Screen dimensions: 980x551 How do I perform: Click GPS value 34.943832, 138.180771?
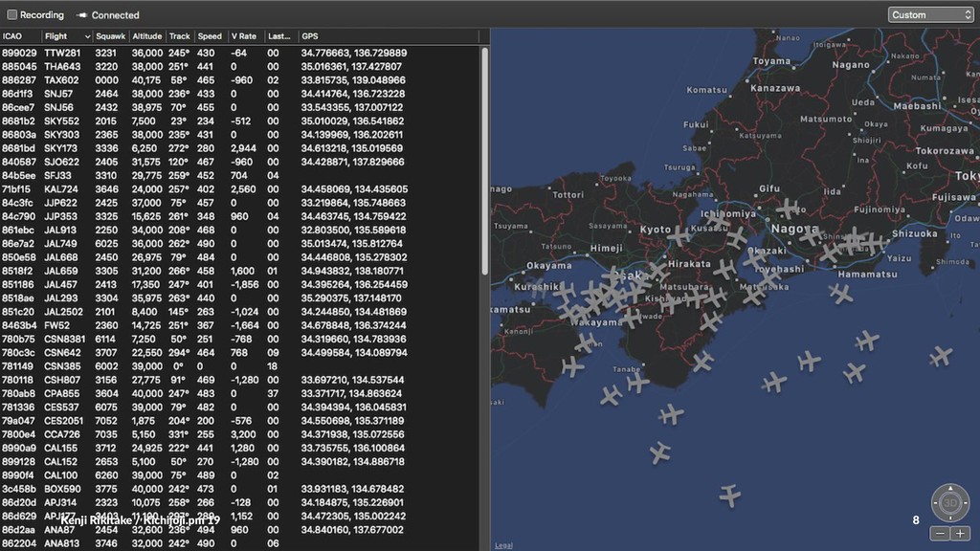click(x=352, y=271)
